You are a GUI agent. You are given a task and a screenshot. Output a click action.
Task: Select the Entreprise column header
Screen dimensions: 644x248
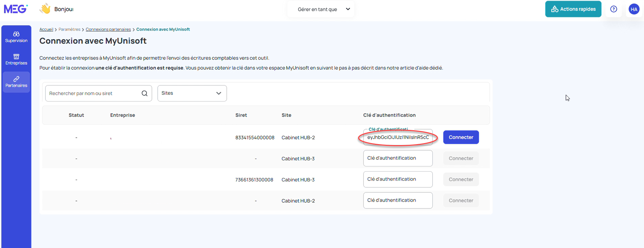tap(123, 115)
